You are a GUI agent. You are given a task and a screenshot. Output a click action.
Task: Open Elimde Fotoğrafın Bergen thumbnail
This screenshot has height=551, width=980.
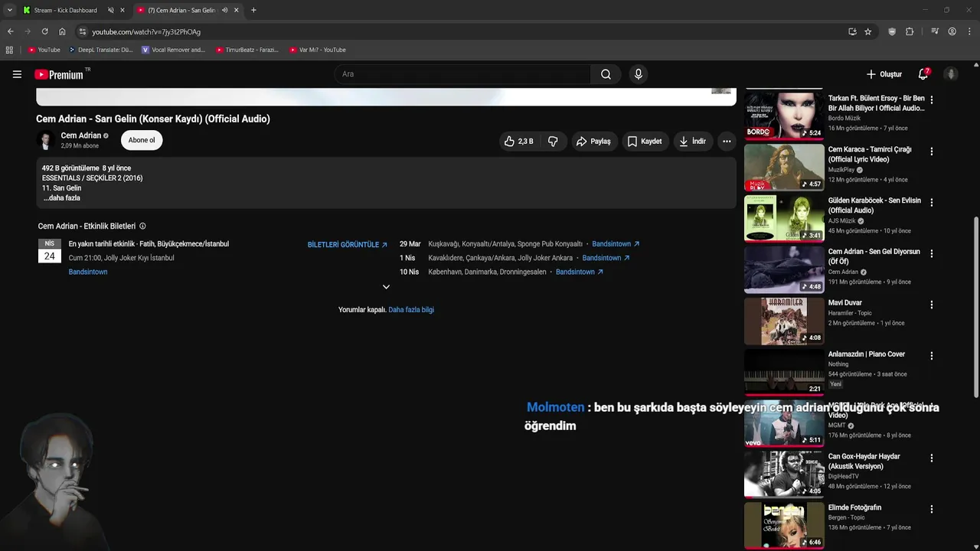pyautogui.click(x=784, y=526)
